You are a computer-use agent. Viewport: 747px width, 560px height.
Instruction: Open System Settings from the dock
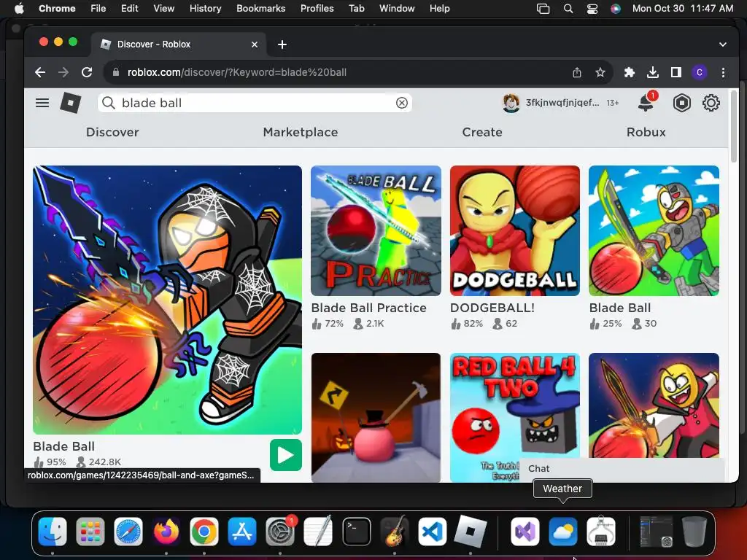pos(280,531)
